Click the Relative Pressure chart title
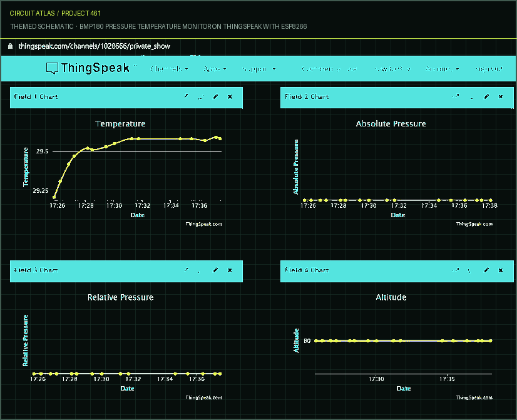This screenshot has width=517, height=420. (120, 297)
